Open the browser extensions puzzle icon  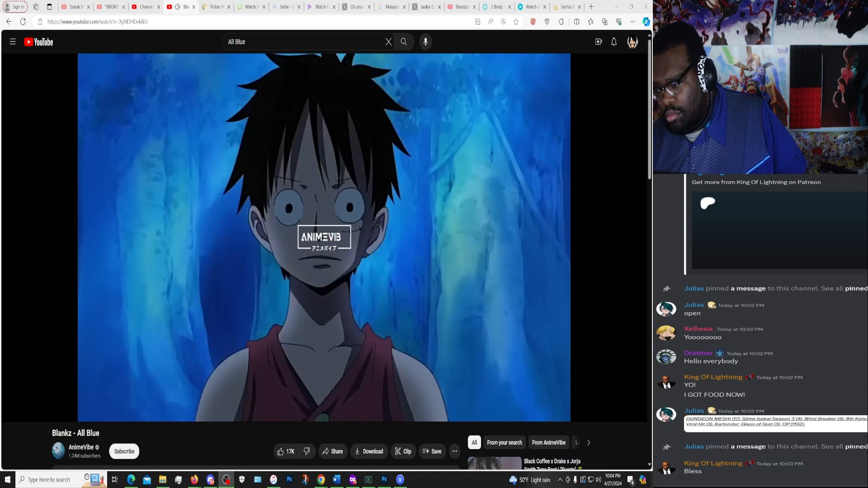point(561,22)
